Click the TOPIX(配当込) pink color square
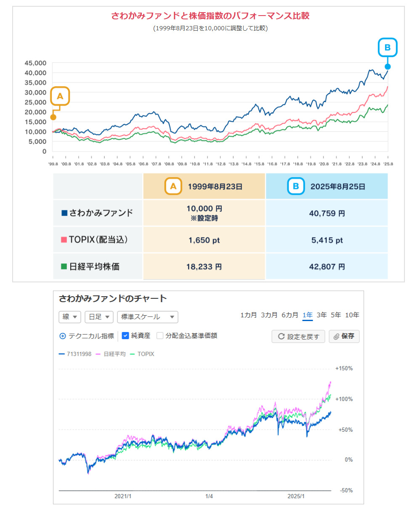 tap(64, 240)
